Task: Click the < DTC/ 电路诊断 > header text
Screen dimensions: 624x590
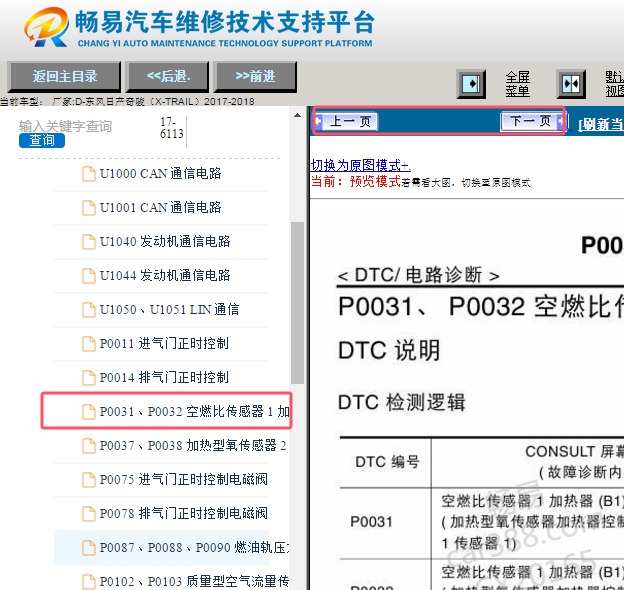Action: (x=418, y=275)
